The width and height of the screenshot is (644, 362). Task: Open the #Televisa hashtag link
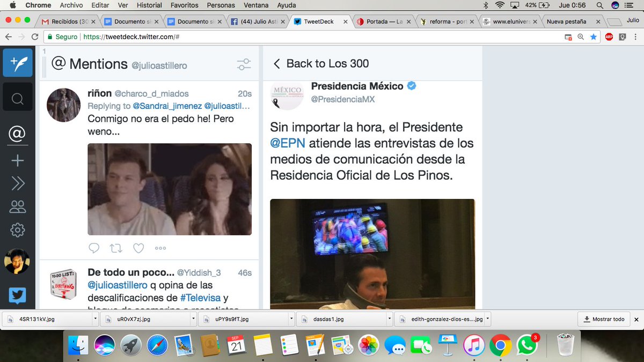(201, 298)
